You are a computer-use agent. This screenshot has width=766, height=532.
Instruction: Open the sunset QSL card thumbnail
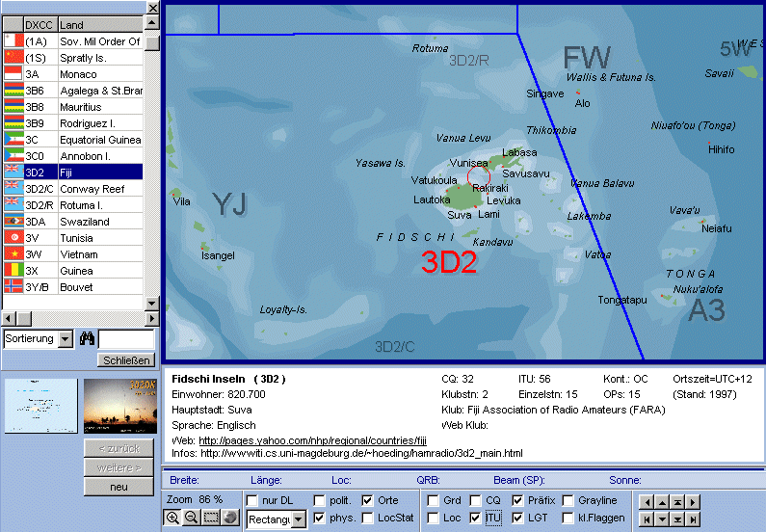tap(119, 403)
